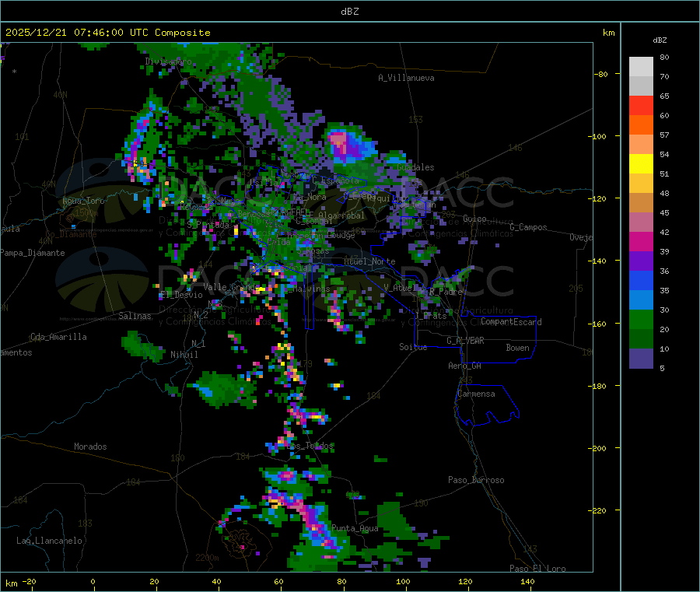Click the Bowen label

click(x=517, y=348)
